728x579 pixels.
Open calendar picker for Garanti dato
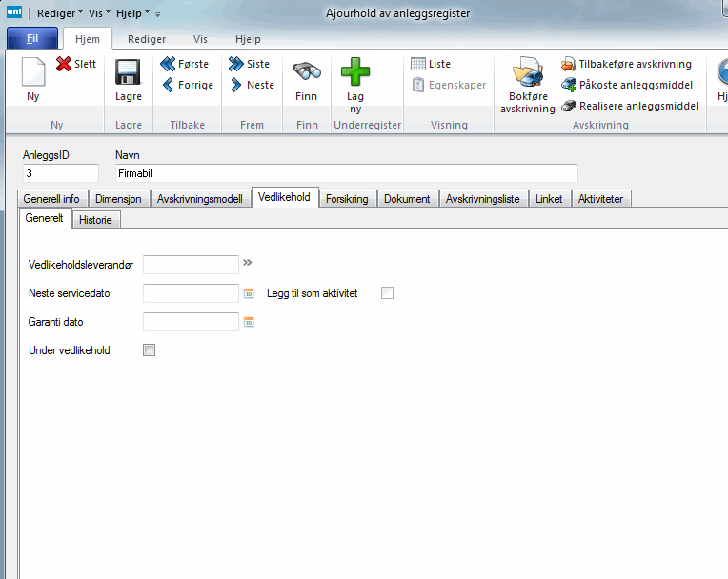click(x=250, y=322)
